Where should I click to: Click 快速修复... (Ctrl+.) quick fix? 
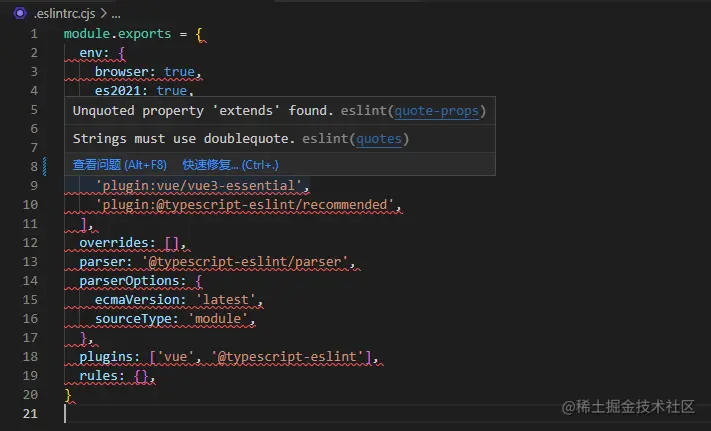click(x=230, y=165)
